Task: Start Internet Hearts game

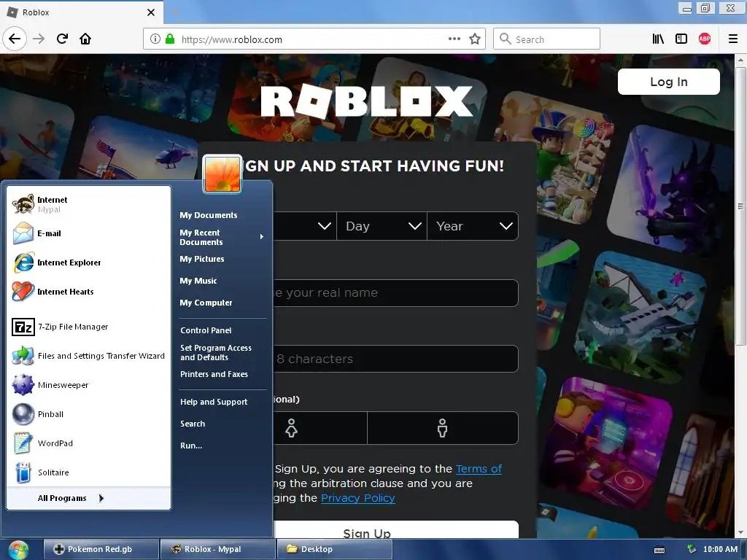Action: click(88, 292)
